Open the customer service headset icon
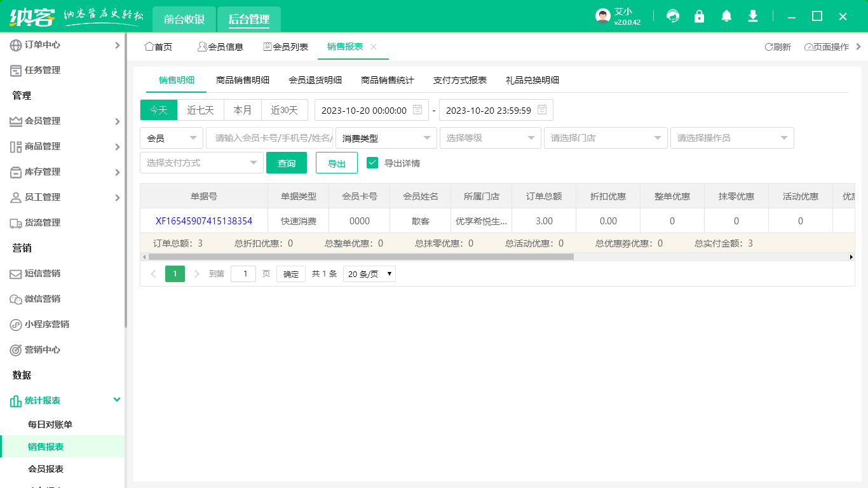 click(672, 16)
